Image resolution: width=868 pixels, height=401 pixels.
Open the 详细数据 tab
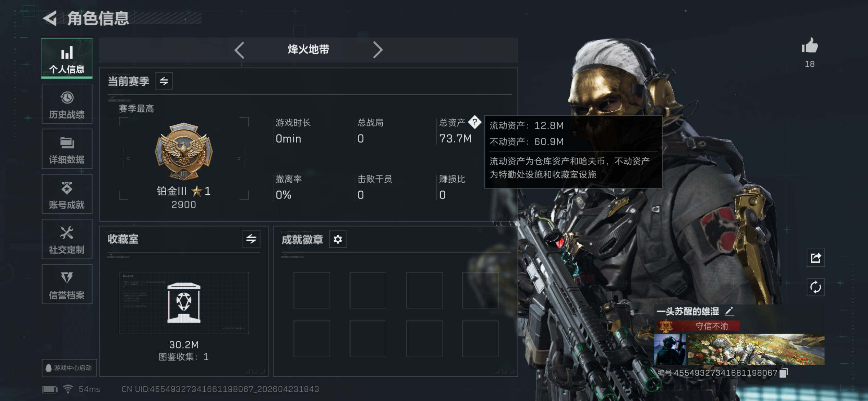click(67, 149)
